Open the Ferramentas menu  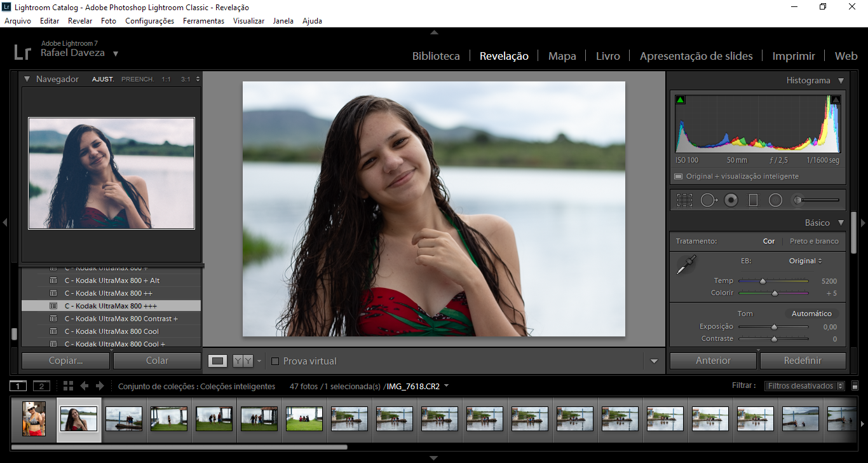click(x=203, y=21)
